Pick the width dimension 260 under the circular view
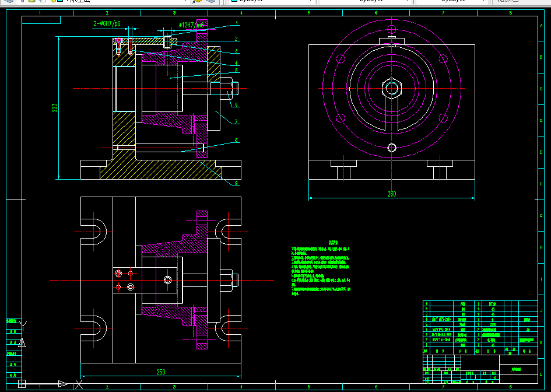This screenshot has height=392, width=551. 391,194
